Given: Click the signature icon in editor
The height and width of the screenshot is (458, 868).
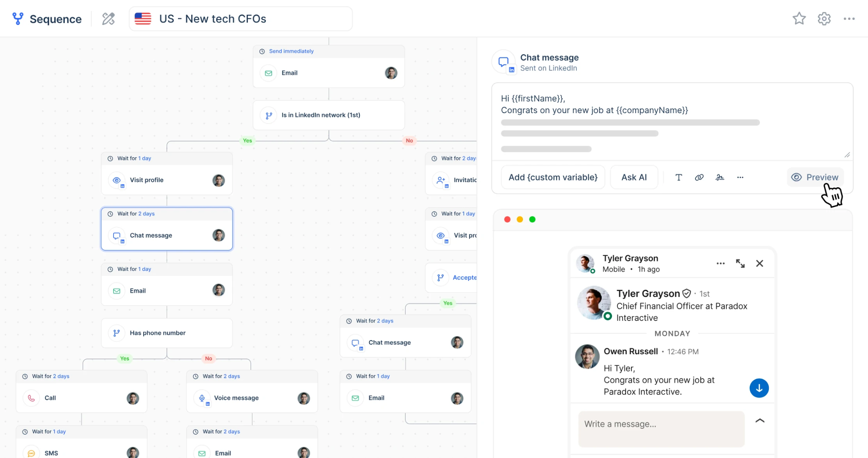Looking at the screenshot, I should pos(720,178).
